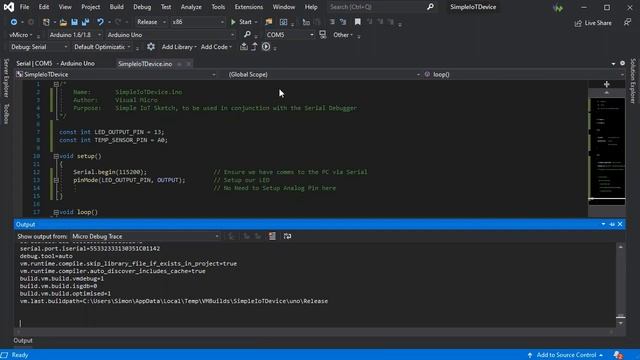
Task: Close the Output pane
Action: (x=620, y=224)
